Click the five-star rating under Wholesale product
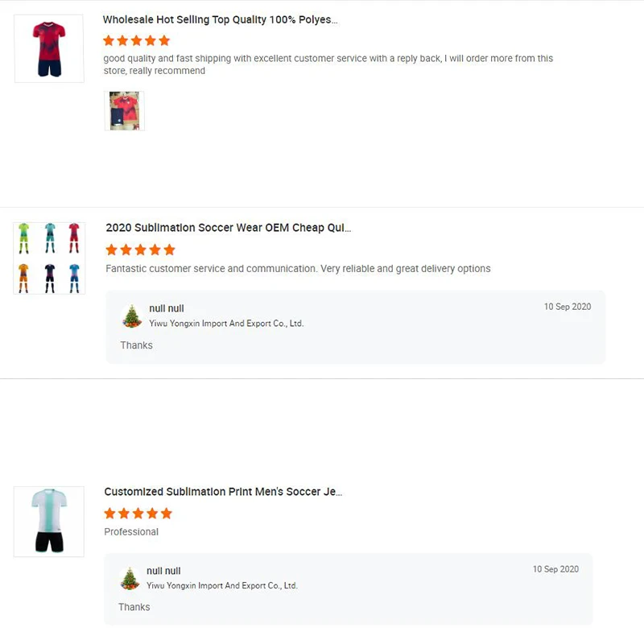The height and width of the screenshot is (644, 644). pos(136,41)
